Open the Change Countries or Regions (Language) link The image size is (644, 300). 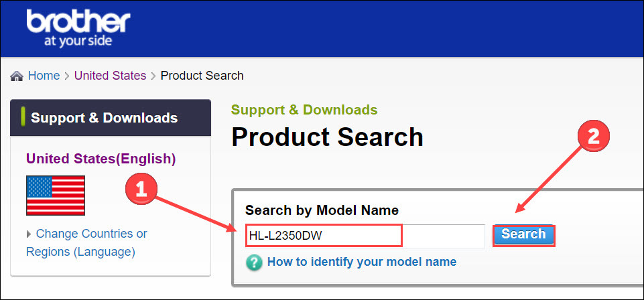click(x=86, y=242)
